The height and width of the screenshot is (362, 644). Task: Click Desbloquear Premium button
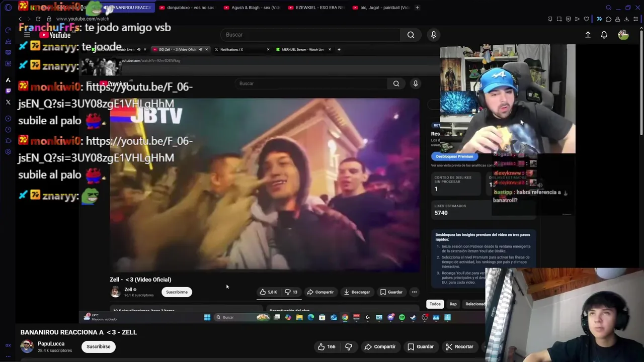click(x=454, y=156)
